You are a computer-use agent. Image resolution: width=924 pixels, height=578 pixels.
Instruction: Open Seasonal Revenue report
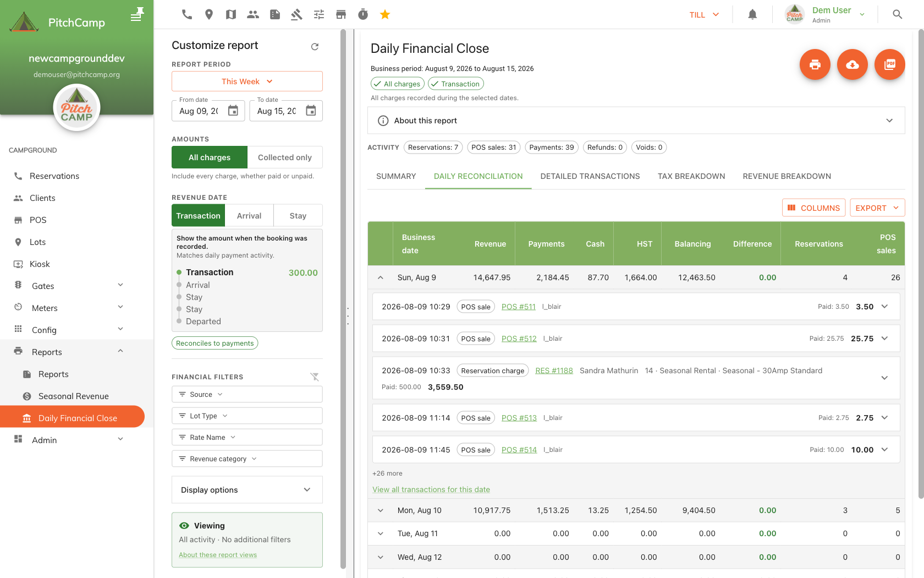click(73, 396)
